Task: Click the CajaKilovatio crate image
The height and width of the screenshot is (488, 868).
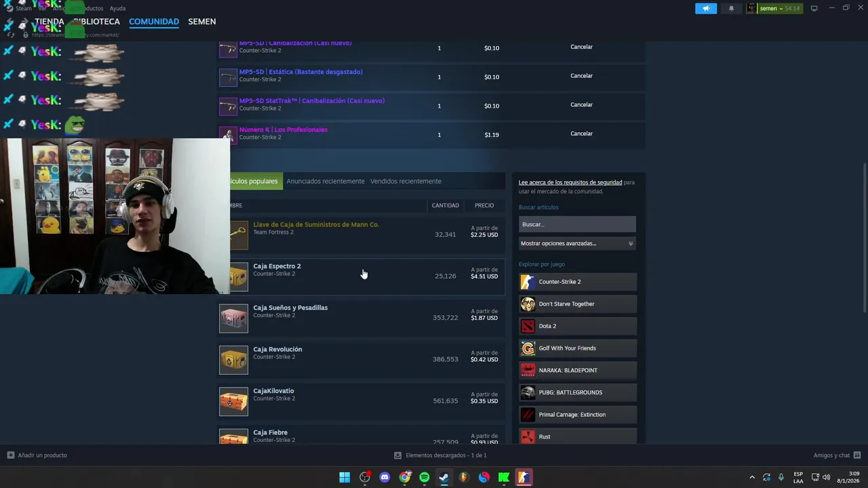Action: 233,401
